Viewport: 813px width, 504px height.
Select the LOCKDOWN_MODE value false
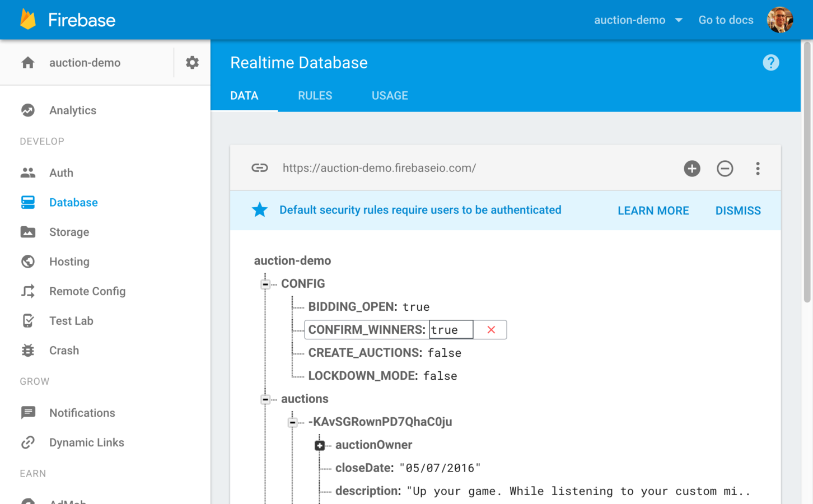tap(440, 376)
